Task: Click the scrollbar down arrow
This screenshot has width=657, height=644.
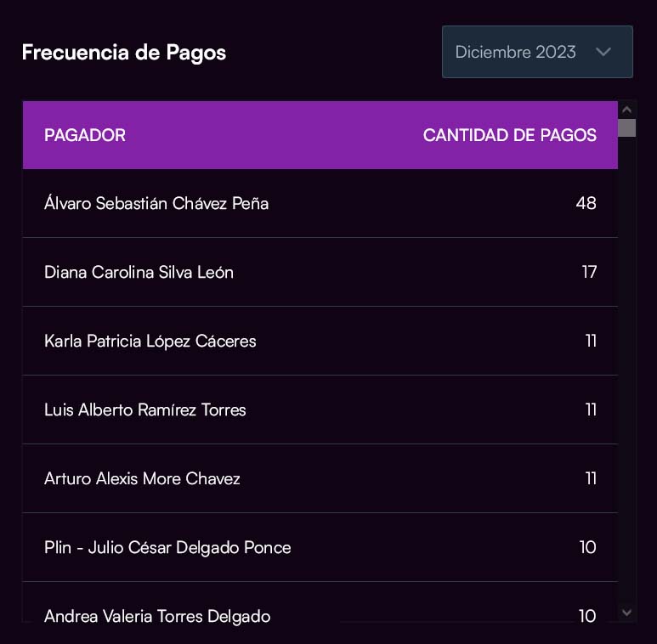Action: pyautogui.click(x=627, y=612)
